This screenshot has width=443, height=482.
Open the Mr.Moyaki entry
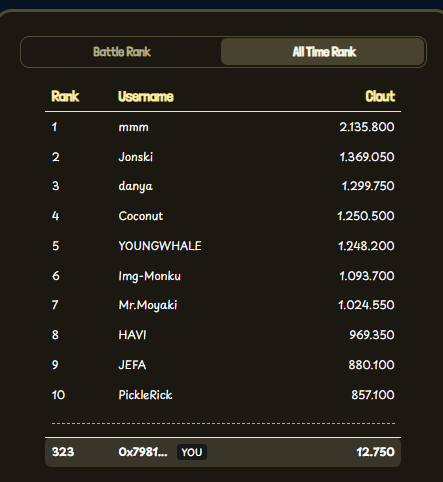tap(223, 305)
